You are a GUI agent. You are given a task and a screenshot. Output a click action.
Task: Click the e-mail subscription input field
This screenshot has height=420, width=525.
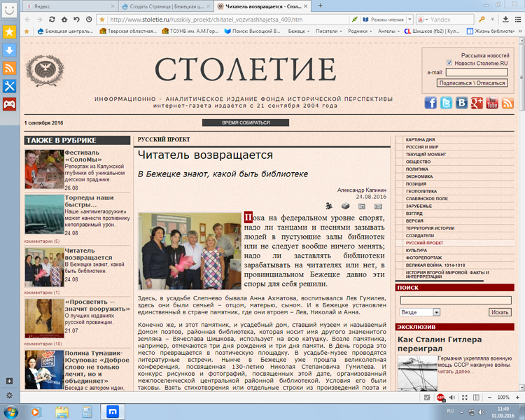pyautogui.click(x=476, y=72)
